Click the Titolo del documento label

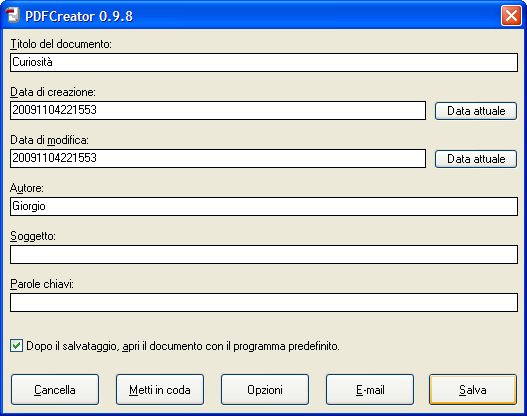click(61, 44)
